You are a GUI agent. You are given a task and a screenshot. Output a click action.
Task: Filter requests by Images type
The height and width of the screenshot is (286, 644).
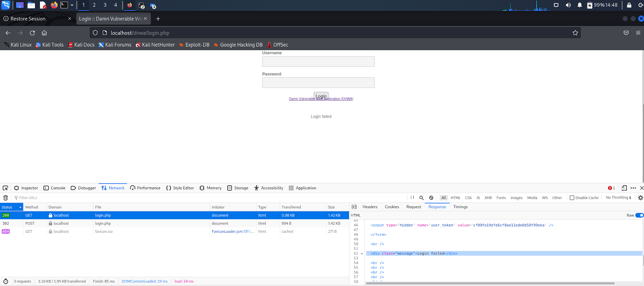click(516, 198)
